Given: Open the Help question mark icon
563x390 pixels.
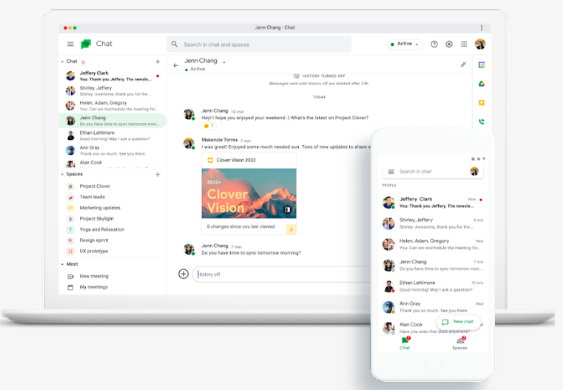Looking at the screenshot, I should 434,44.
